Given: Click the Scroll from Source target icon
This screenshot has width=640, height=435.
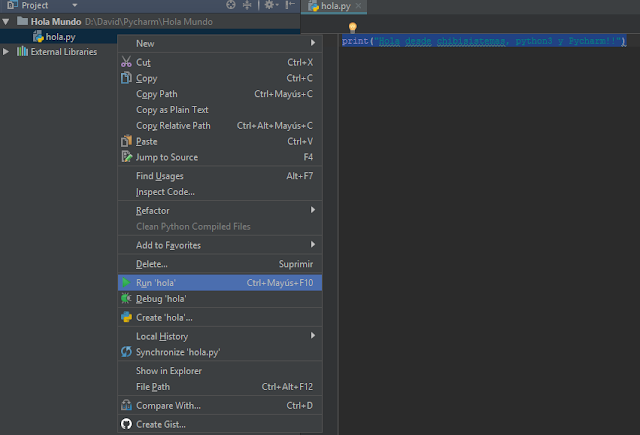Looking at the screenshot, I should click(231, 5).
